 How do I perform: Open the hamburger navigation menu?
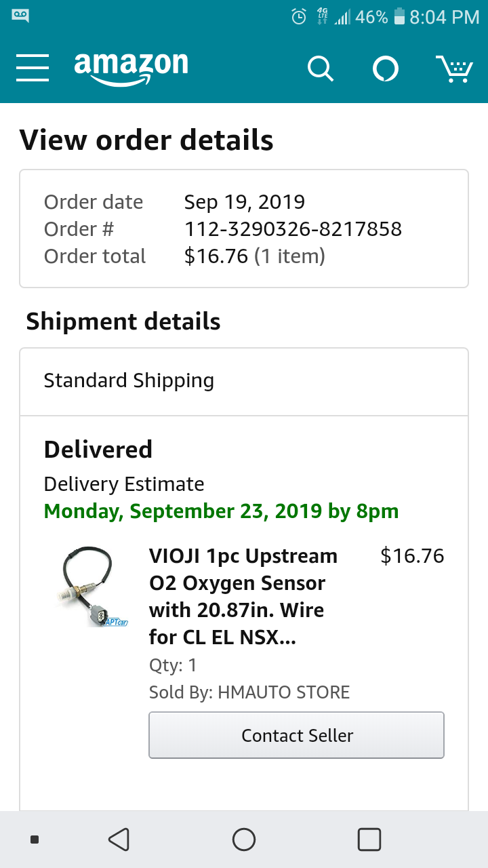pos(33,68)
